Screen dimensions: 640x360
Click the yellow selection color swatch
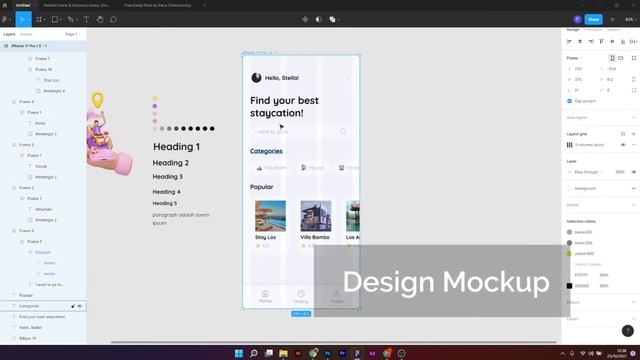(569, 253)
